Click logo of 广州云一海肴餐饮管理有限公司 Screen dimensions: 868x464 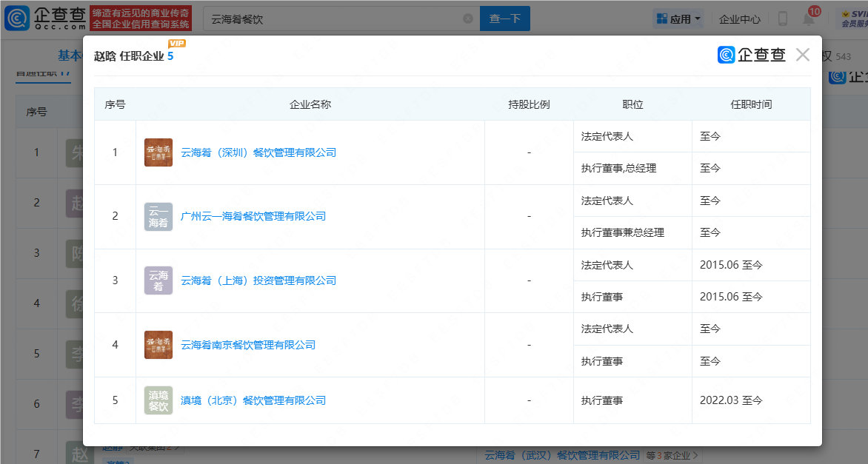pyautogui.click(x=158, y=217)
